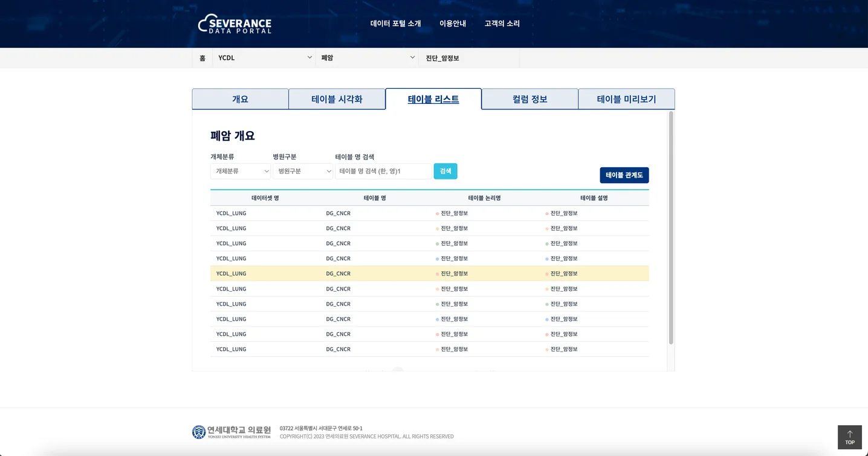Select DG_CNCR in the yellow highlighted row
The image size is (868, 456).
click(x=338, y=274)
